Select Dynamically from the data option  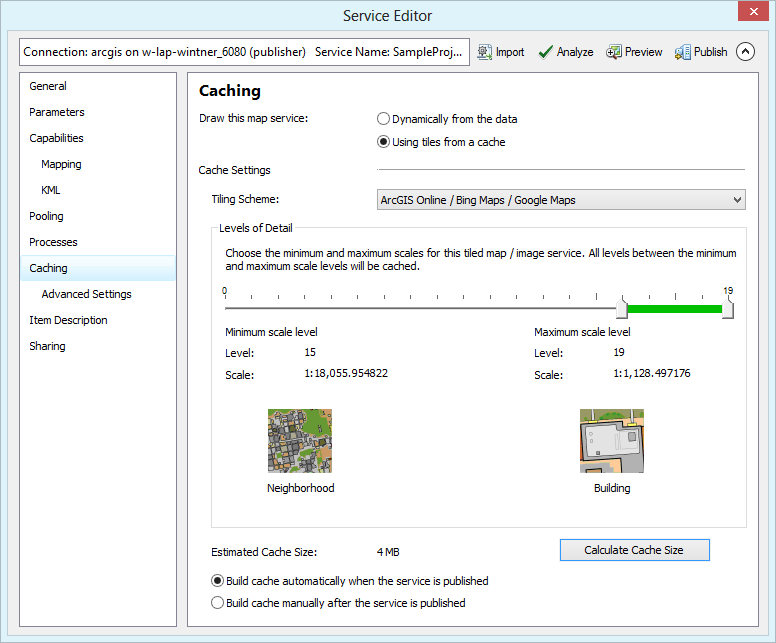coord(384,119)
